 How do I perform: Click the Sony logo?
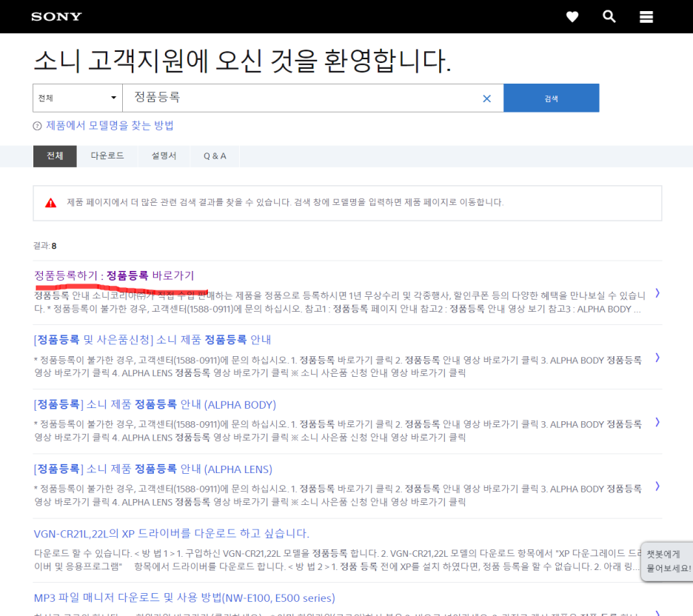coord(56,17)
